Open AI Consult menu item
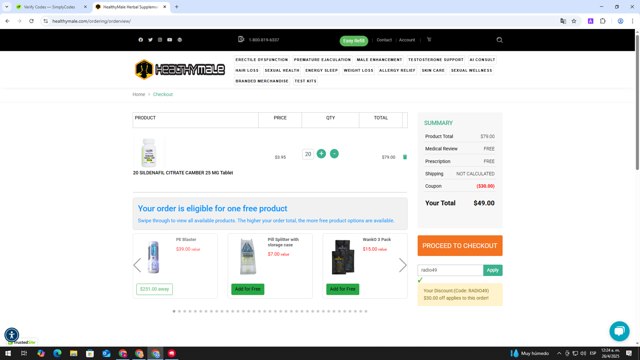This screenshot has width=640, height=360. tap(482, 60)
